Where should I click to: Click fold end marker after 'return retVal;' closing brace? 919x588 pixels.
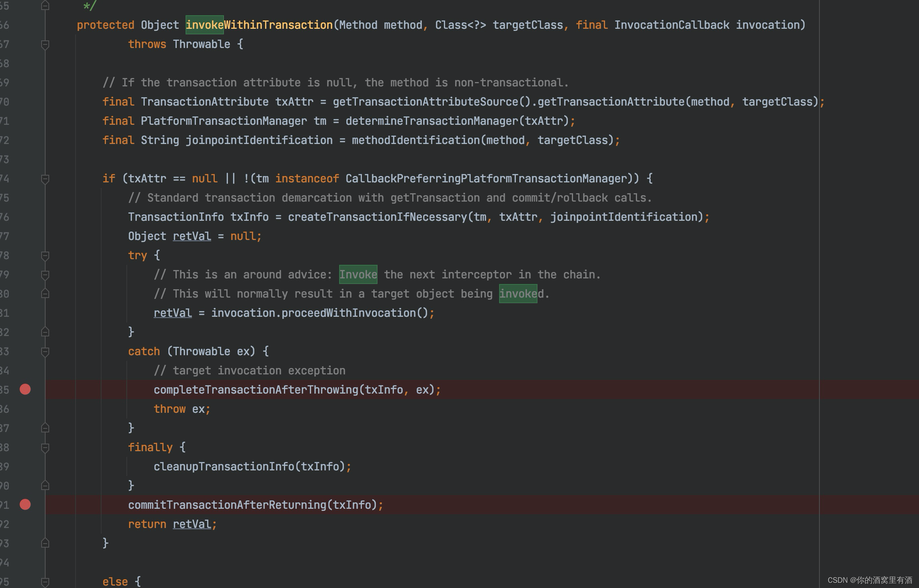click(x=45, y=543)
